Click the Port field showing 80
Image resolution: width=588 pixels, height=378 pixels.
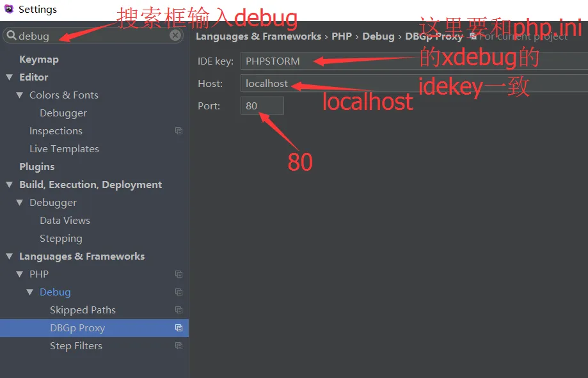(x=262, y=106)
